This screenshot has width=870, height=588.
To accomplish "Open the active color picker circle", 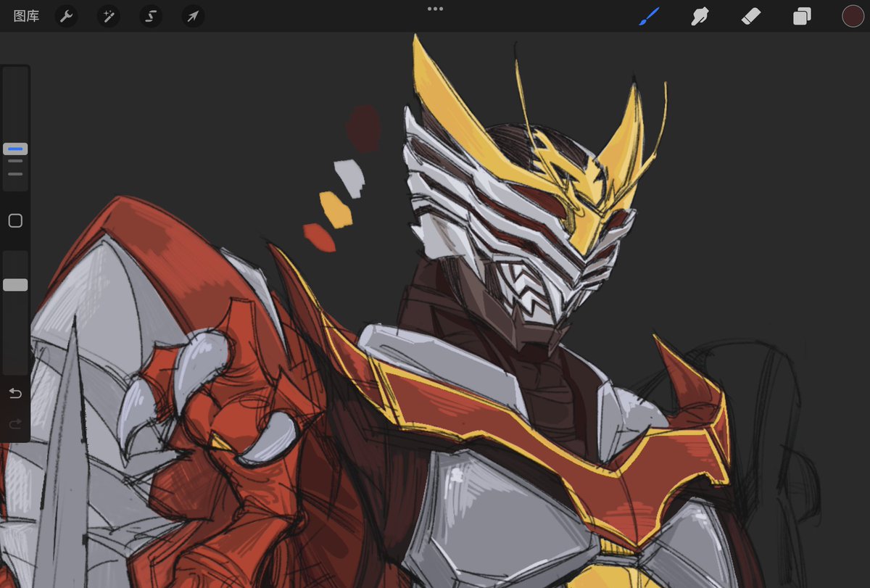I will click(x=853, y=16).
